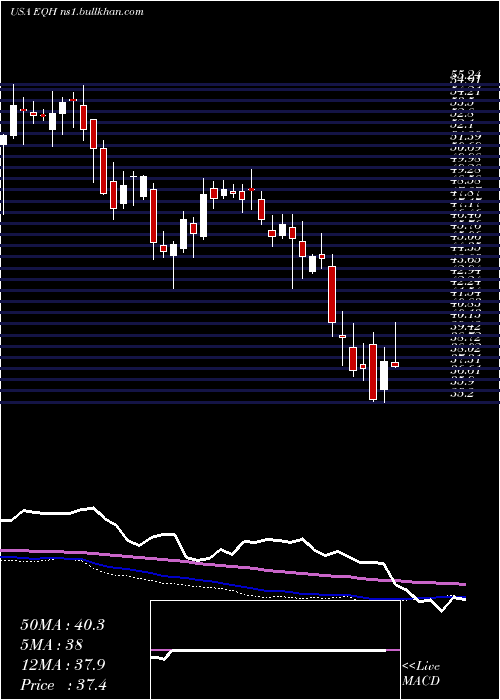Image resolution: width=500 pixels, height=700 pixels.
Task: Select the Price : 37.4 value
Action: [x=63, y=685]
